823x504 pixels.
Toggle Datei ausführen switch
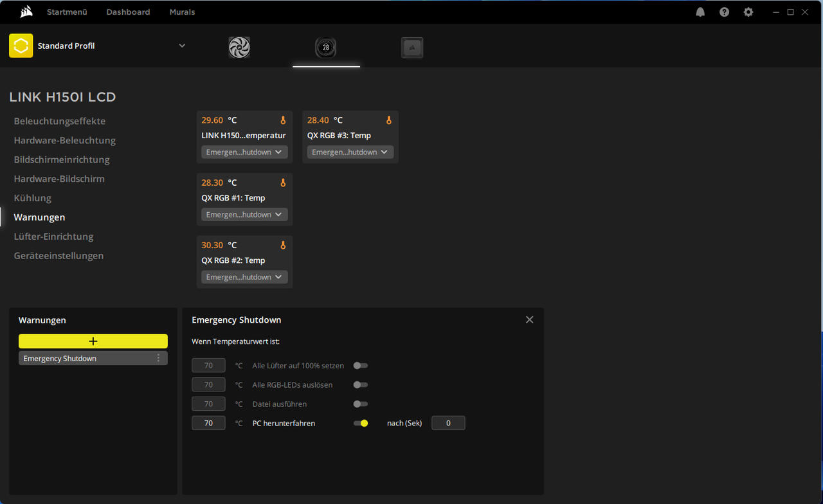pos(361,404)
